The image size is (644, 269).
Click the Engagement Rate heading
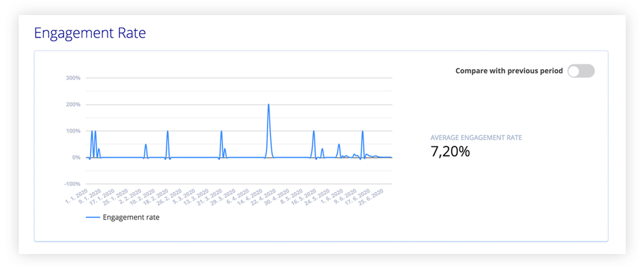[x=90, y=33]
